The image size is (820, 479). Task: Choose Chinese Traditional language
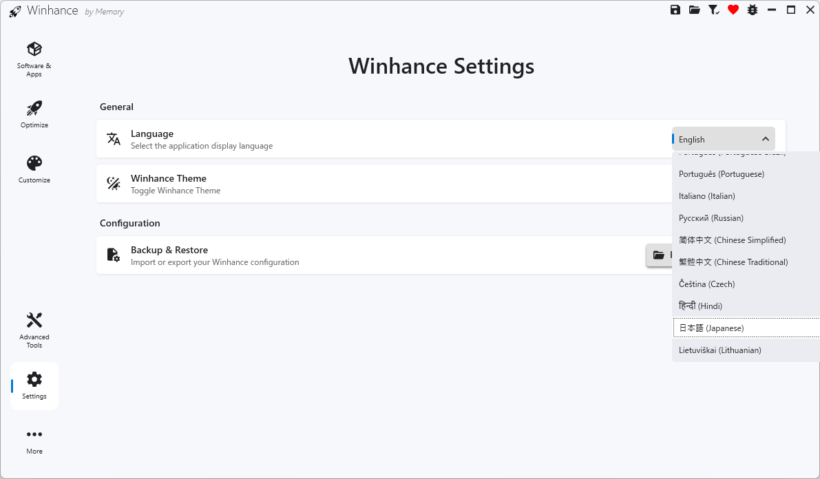click(x=746, y=261)
